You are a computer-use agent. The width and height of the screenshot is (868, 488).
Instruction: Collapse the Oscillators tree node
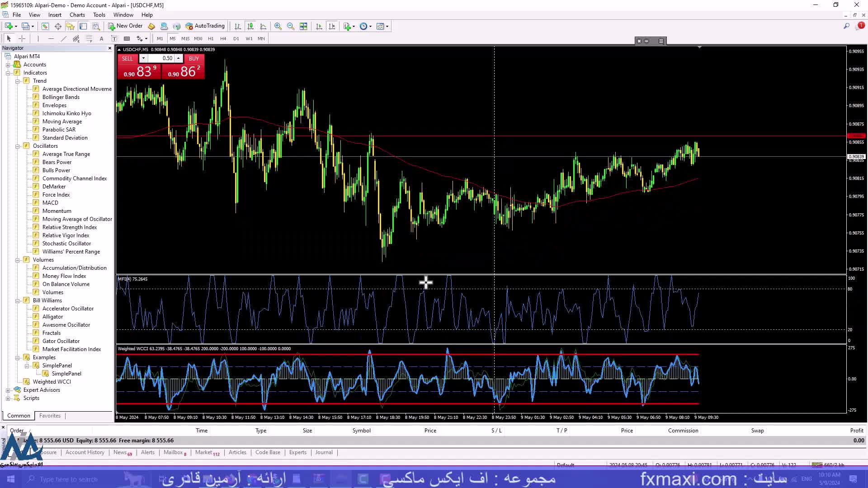pyautogui.click(x=18, y=146)
